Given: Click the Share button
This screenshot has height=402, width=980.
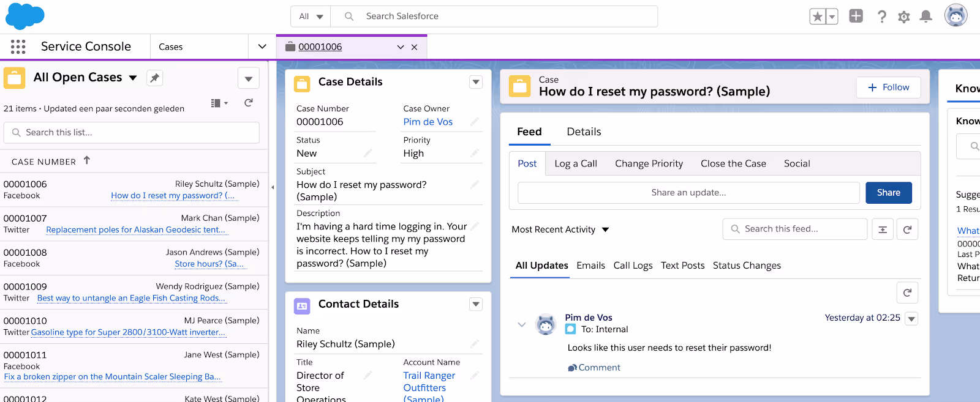Looking at the screenshot, I should [888, 193].
